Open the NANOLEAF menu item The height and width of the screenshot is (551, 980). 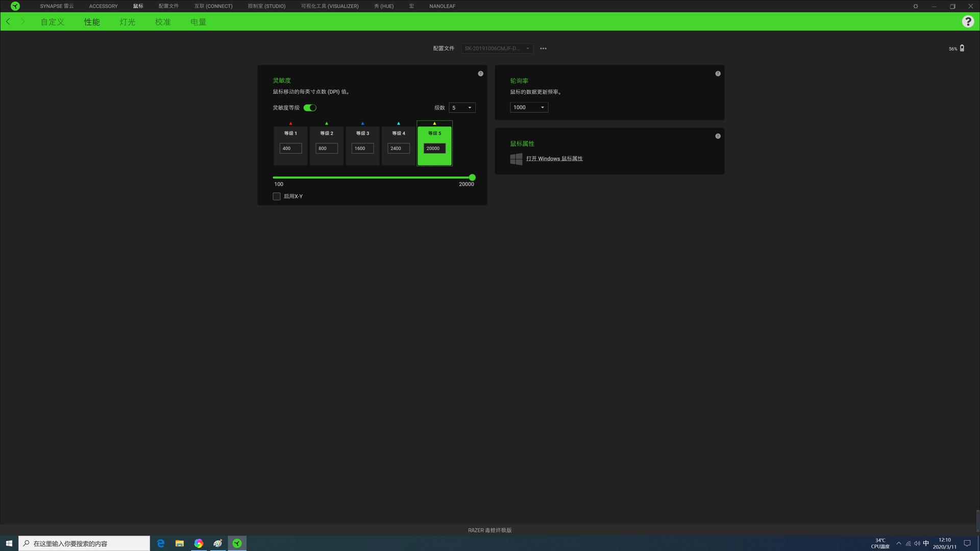click(442, 6)
